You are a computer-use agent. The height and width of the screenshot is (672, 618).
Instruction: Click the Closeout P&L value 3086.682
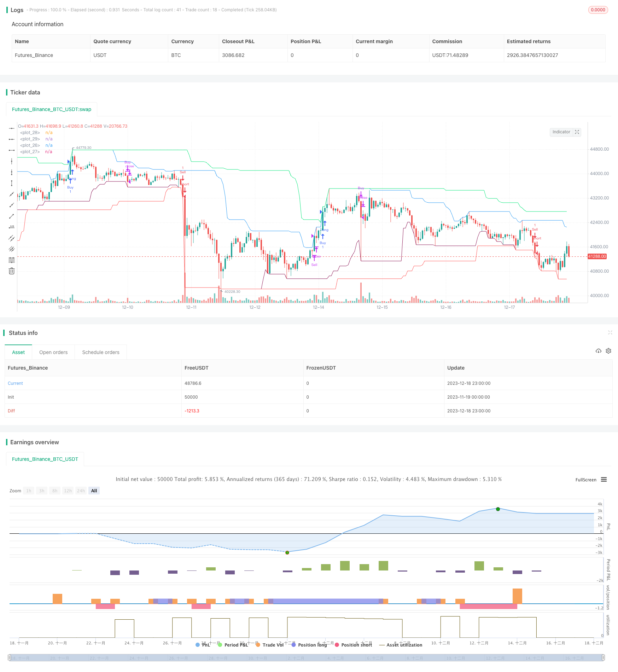tap(233, 55)
